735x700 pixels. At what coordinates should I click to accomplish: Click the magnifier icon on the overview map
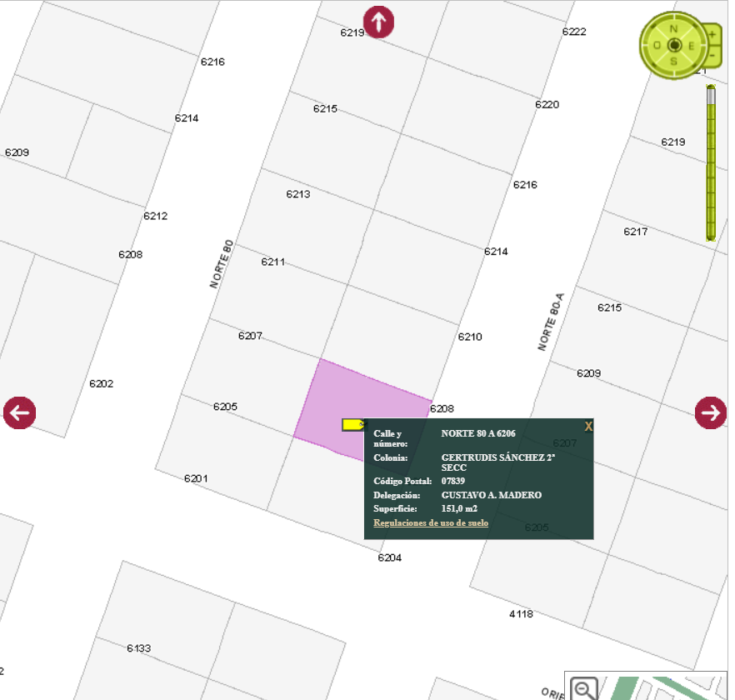[585, 688]
